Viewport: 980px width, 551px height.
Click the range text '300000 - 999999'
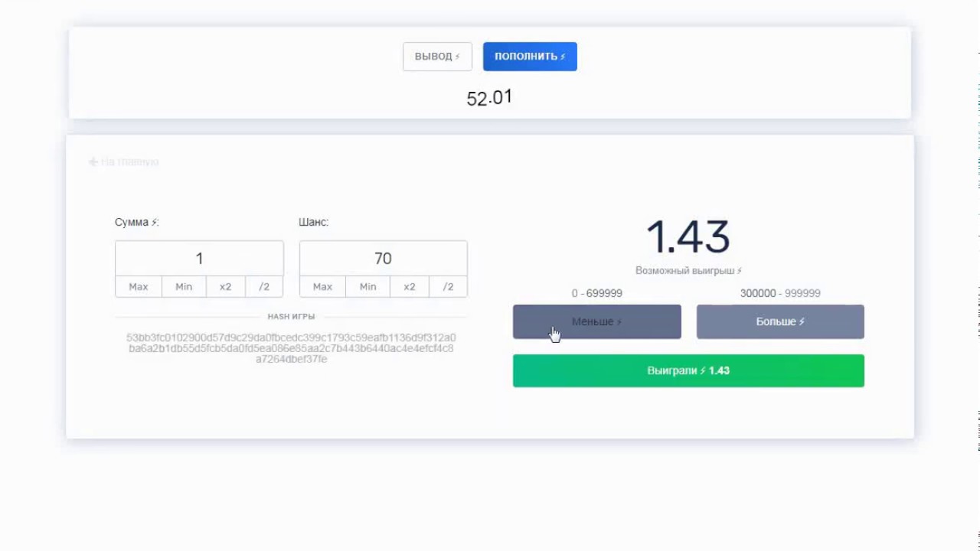coord(780,293)
